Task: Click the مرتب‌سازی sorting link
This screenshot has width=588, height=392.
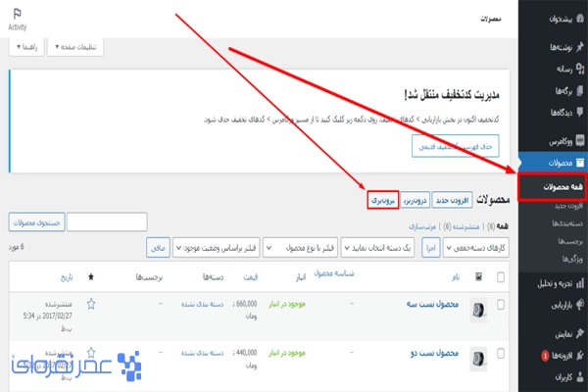Action: tap(422, 226)
